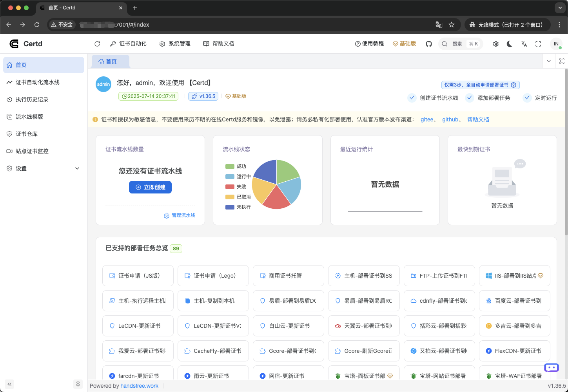Image resolution: width=568 pixels, height=392 pixels.
Task: Collapse the sidebar with double-arrow icon
Action: tap(10, 384)
